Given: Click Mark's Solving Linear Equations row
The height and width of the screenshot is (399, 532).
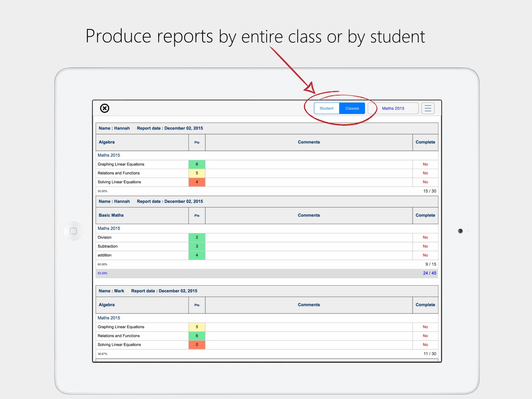Looking at the screenshot, I should click(x=267, y=345).
